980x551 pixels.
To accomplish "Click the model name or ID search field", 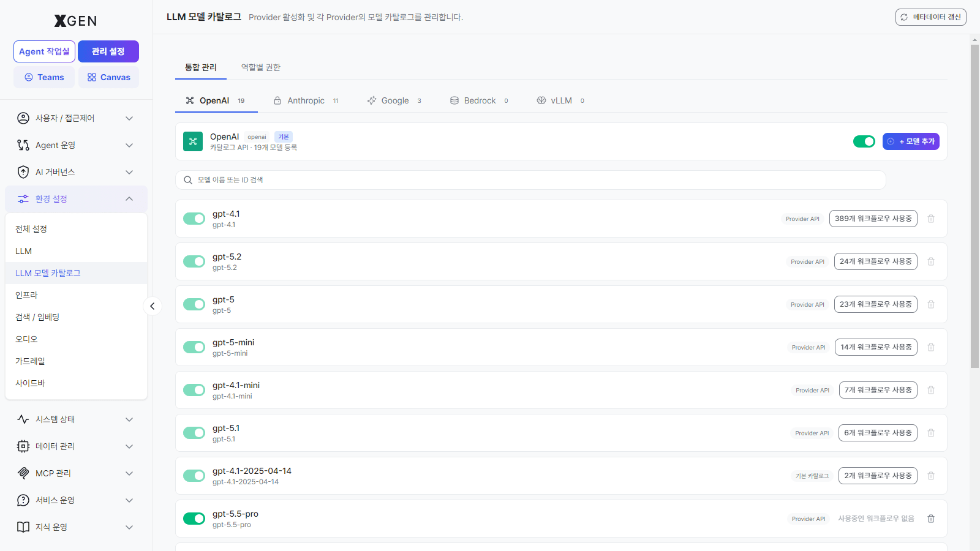I will (530, 180).
